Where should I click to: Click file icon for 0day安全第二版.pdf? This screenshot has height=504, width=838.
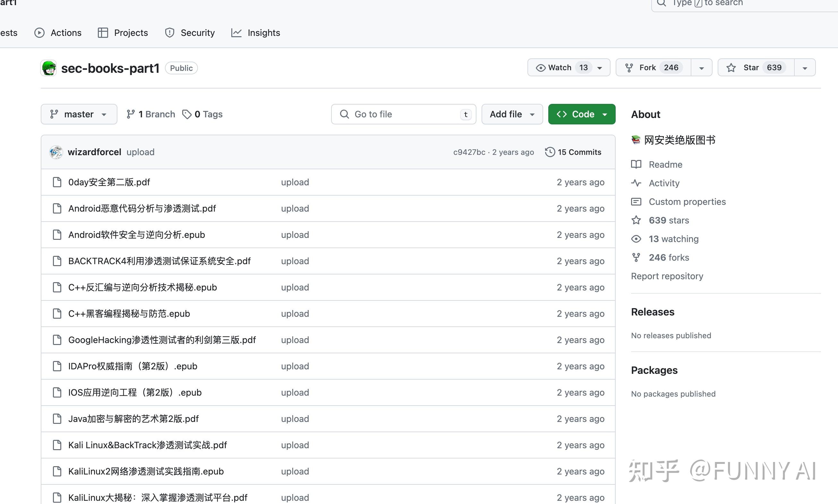[x=57, y=182]
